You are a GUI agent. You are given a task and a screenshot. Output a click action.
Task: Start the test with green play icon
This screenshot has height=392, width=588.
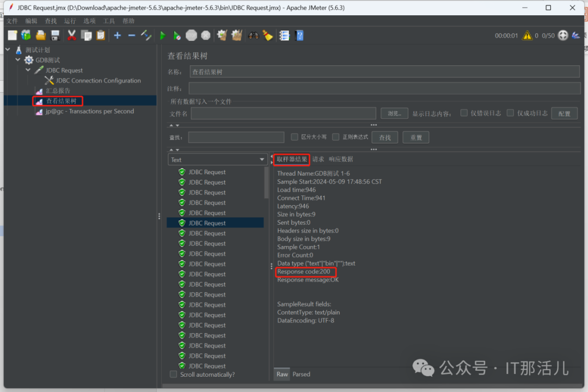[163, 35]
